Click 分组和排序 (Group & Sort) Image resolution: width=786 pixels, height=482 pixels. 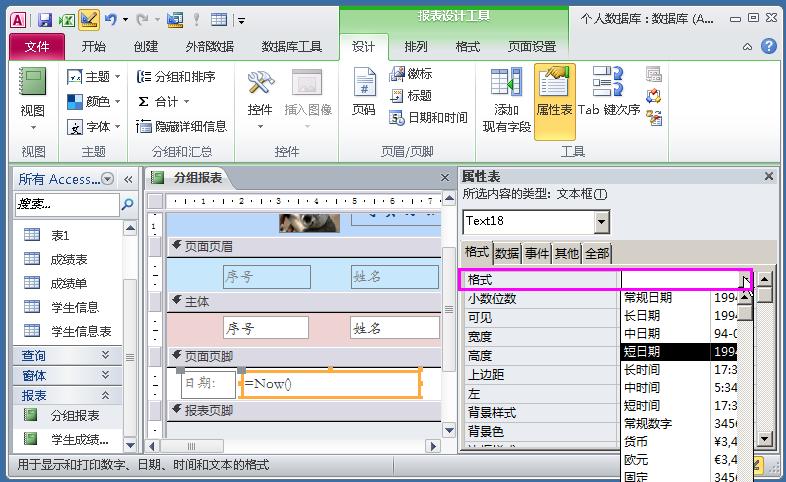(176, 77)
